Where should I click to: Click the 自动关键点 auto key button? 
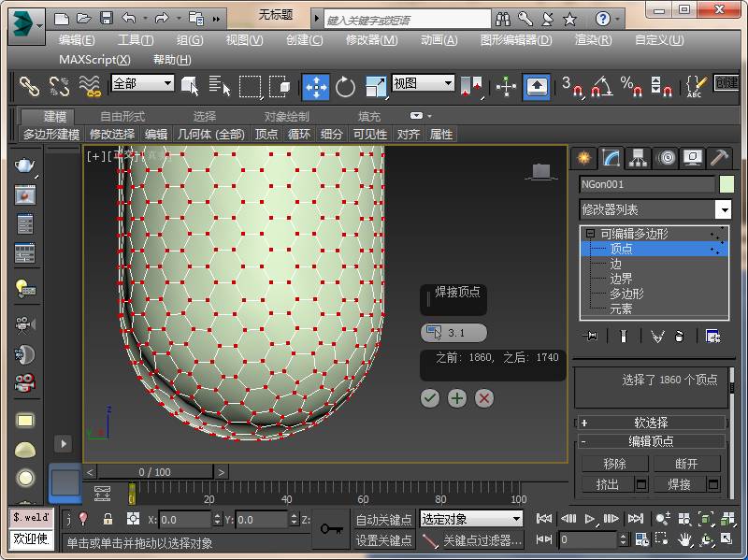(384, 520)
